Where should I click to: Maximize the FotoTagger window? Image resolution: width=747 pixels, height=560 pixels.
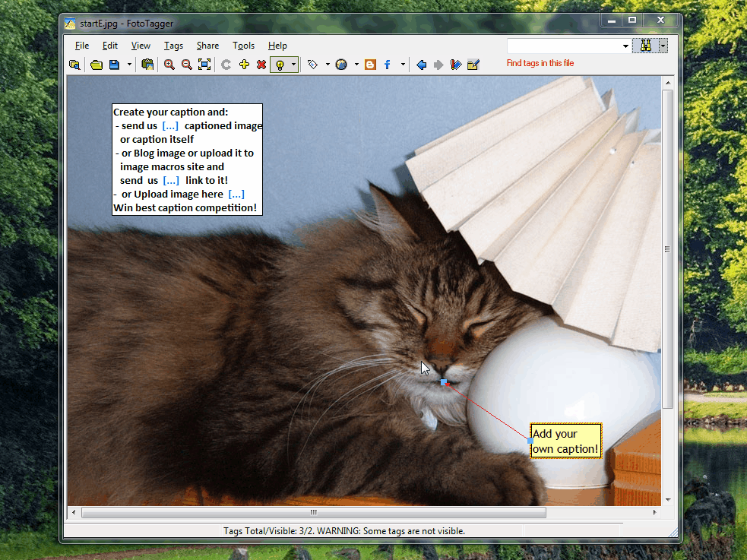pos(632,20)
